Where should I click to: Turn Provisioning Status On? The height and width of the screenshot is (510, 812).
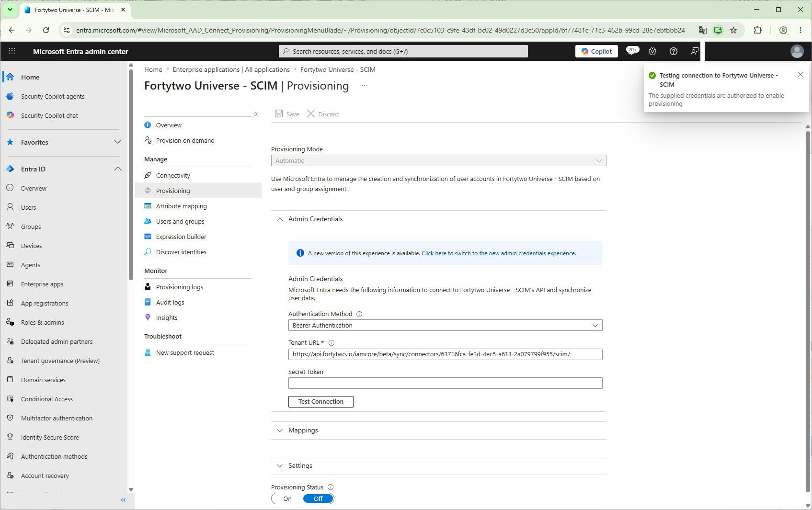click(x=287, y=499)
